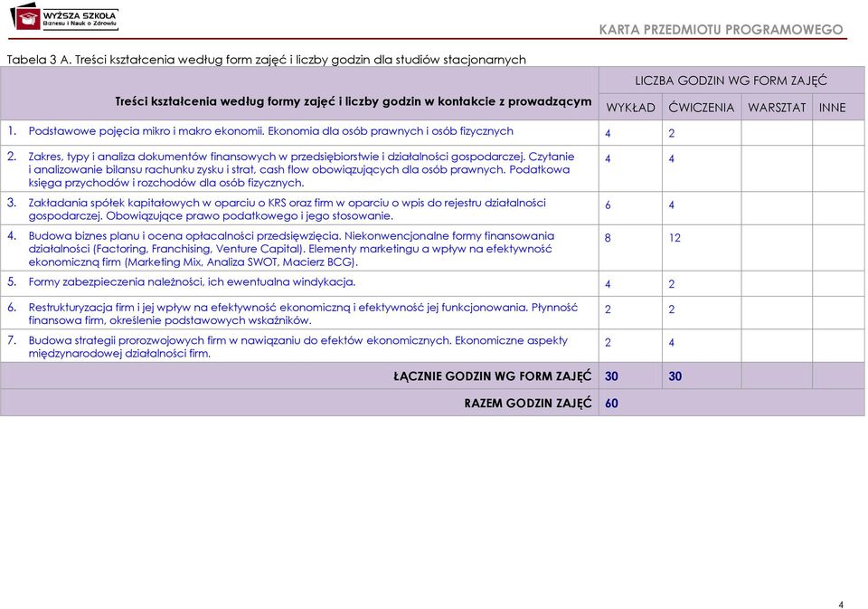Select the 'ŁĄCZNIE GODZIN WG FORM ZAJĘĆ' label
The height and width of the screenshot is (609, 868).
tap(492, 376)
